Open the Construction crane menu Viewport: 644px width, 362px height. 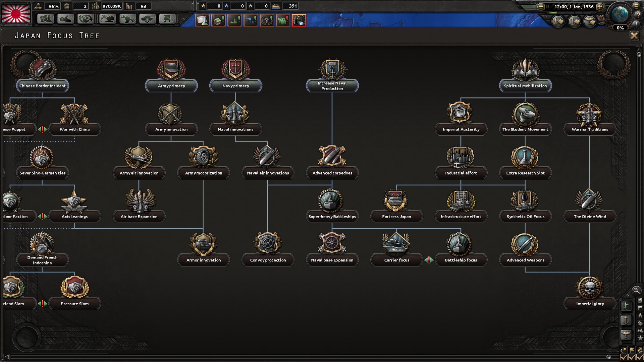click(x=107, y=19)
